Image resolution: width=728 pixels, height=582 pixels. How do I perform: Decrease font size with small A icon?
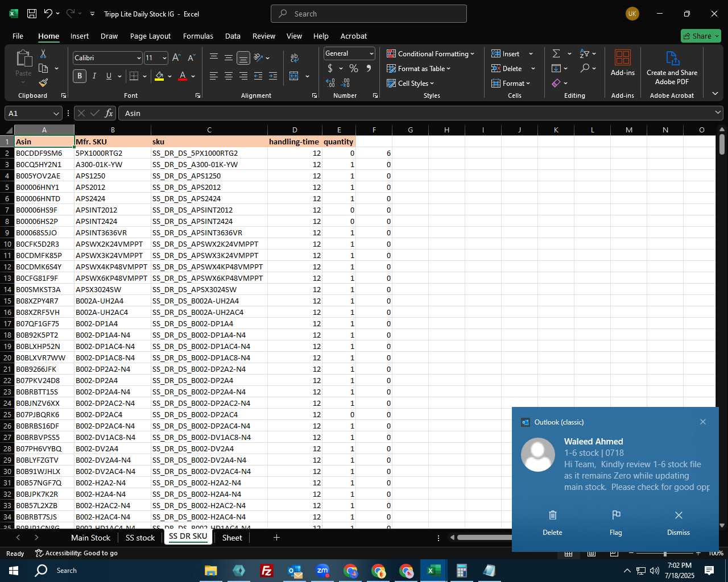[191, 58]
